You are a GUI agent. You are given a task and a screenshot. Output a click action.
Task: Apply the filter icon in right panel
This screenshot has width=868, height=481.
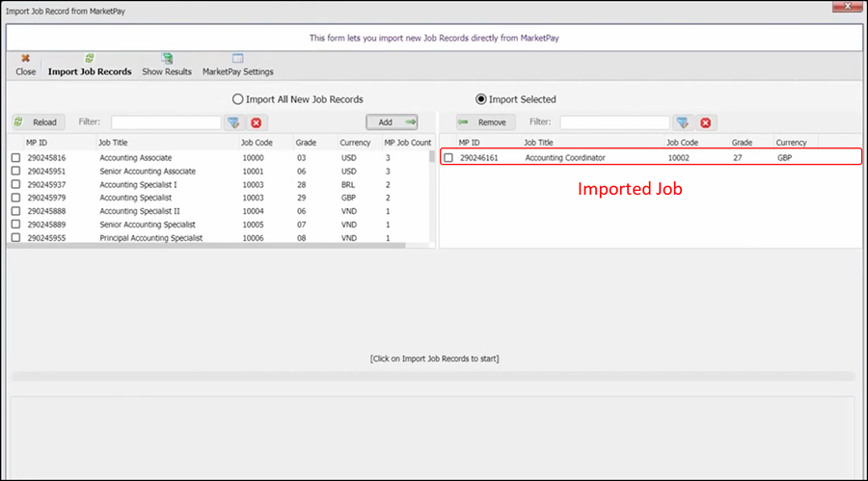(x=683, y=122)
